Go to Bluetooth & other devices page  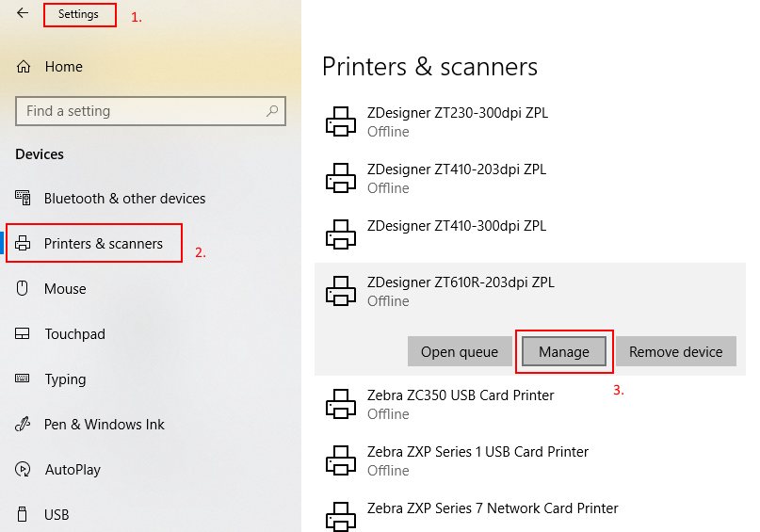[x=124, y=199]
